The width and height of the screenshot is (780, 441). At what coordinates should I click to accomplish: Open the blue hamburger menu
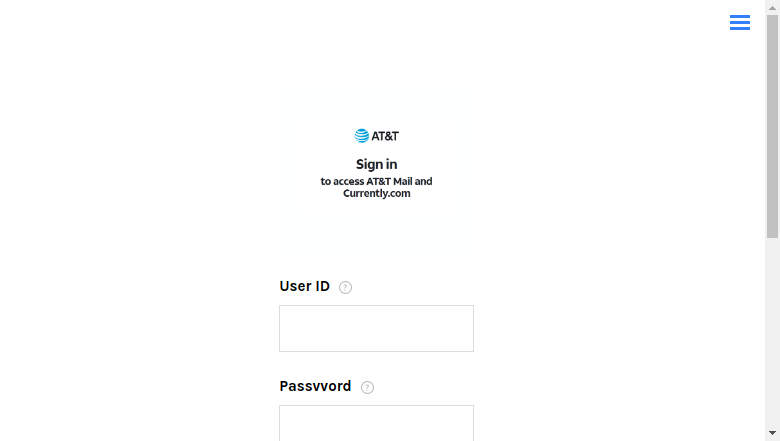click(x=740, y=22)
